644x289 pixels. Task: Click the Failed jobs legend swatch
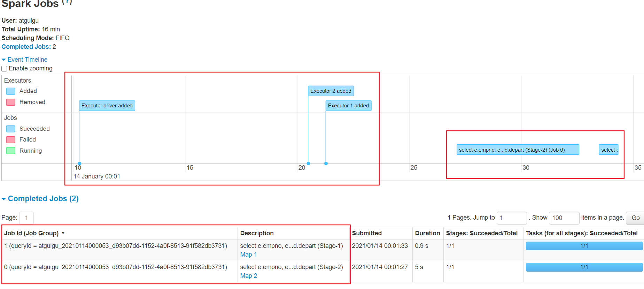(11, 140)
